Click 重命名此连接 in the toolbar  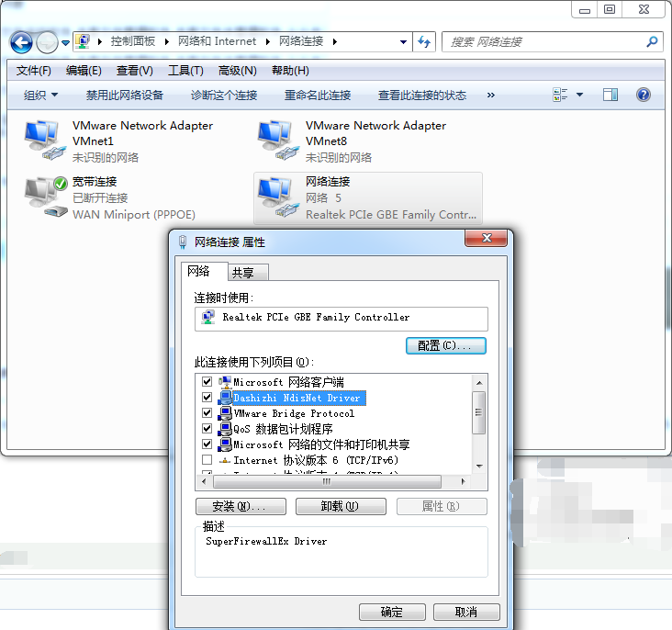click(x=318, y=95)
